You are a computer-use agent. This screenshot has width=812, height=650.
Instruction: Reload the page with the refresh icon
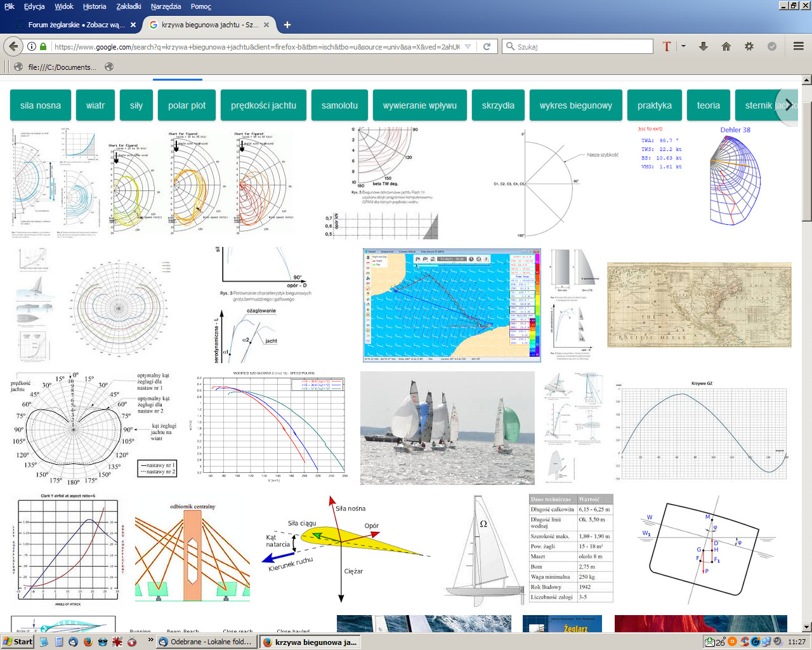point(487,46)
